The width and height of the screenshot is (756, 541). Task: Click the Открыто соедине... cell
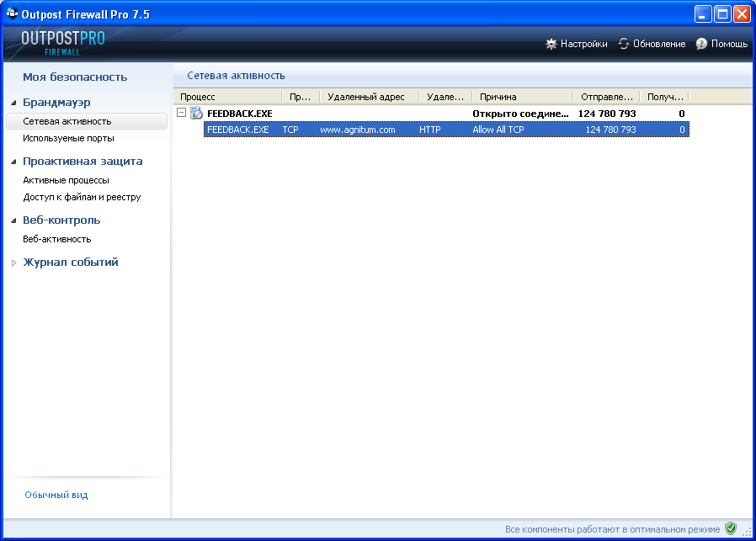520,114
